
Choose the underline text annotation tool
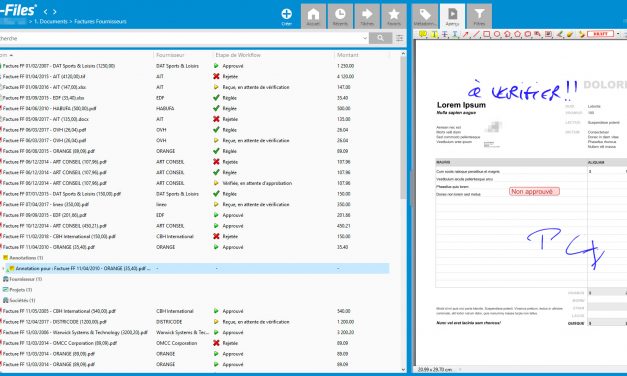[x=455, y=34]
